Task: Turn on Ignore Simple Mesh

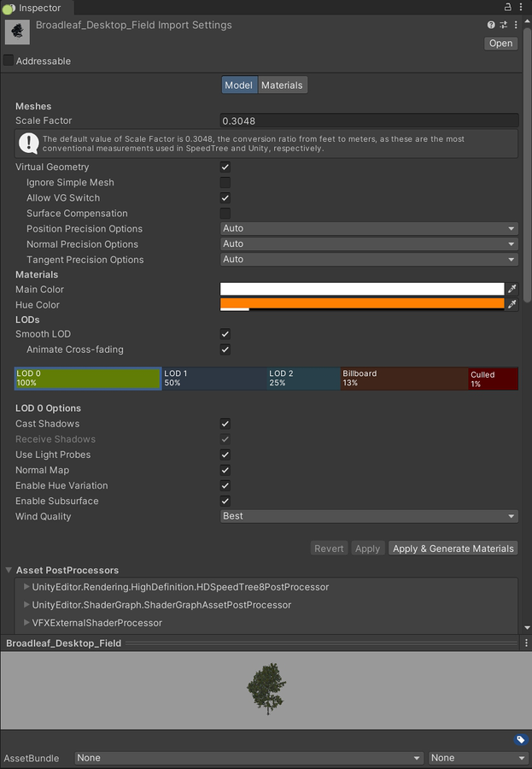Action: click(225, 183)
